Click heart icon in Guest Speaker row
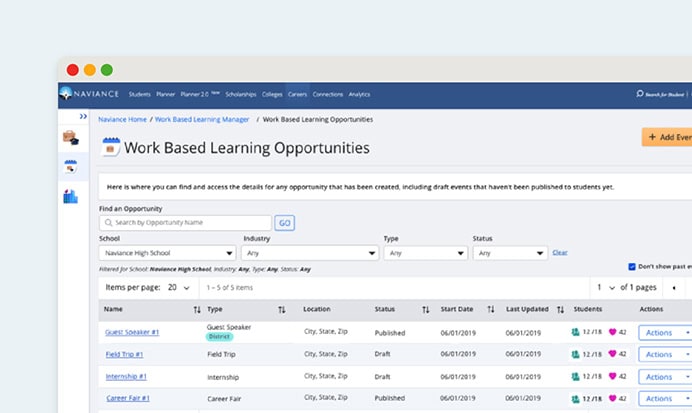Screen dimensions: 692x413 [x=613, y=332]
